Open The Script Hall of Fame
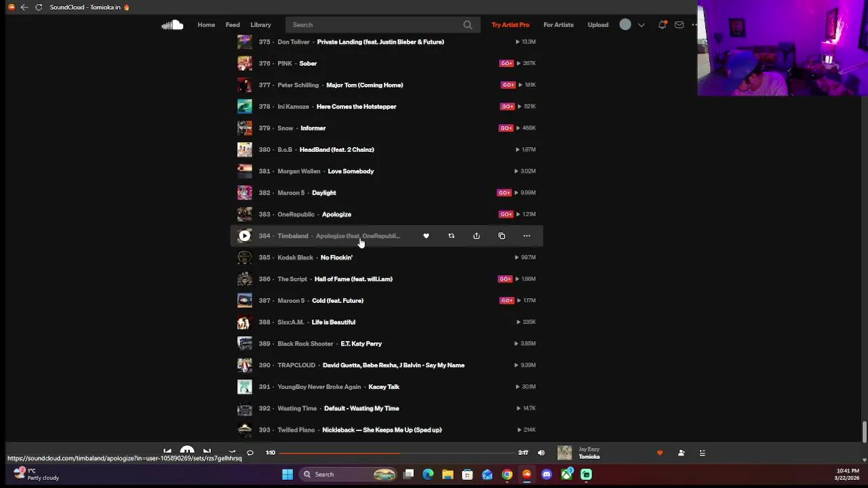 [x=353, y=279]
